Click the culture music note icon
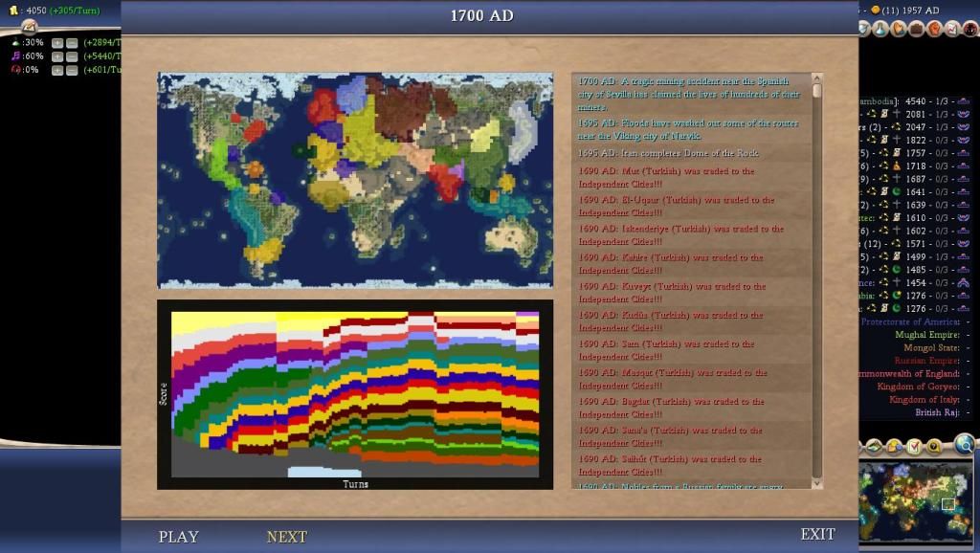Image resolution: width=980 pixels, height=553 pixels. pyautogui.click(x=16, y=56)
